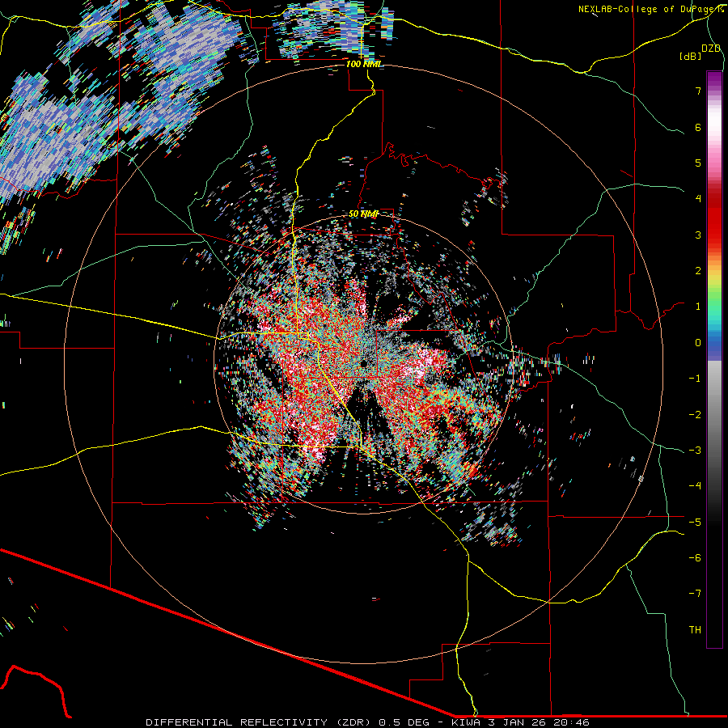Click the '[dB]' unit label

(x=691, y=56)
